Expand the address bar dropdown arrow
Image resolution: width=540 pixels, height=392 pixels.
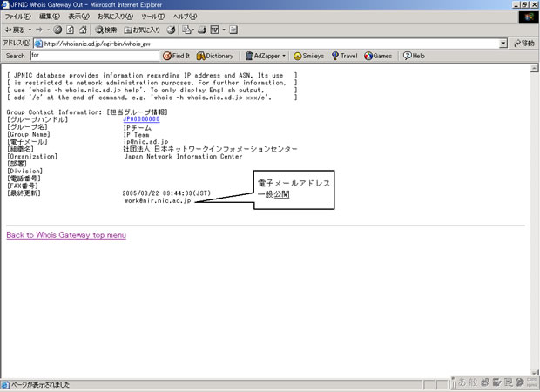point(503,44)
